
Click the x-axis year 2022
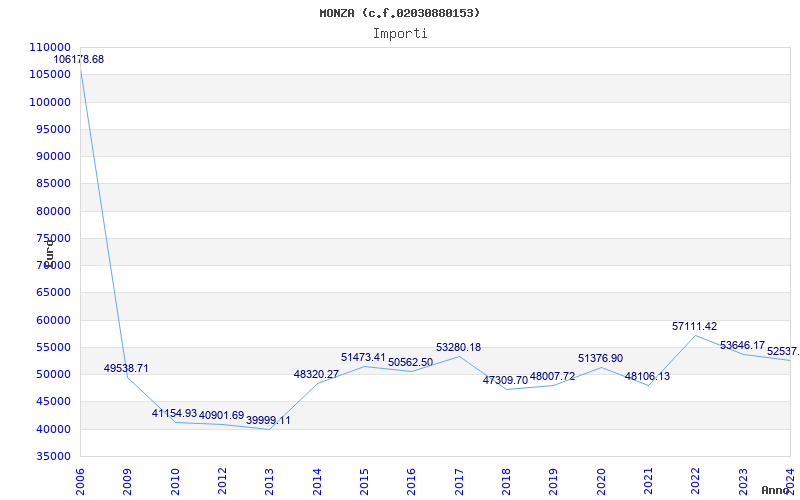point(695,482)
